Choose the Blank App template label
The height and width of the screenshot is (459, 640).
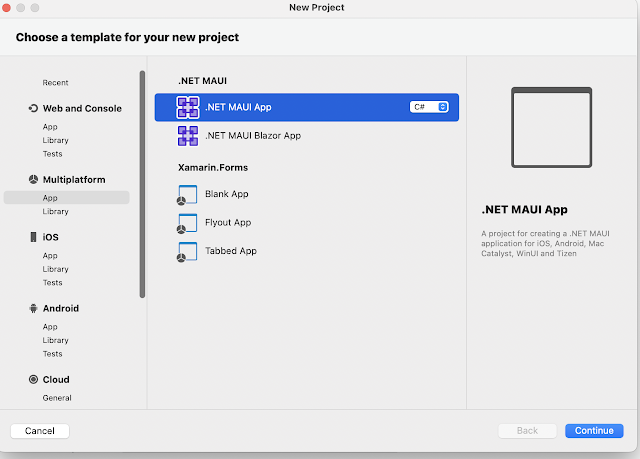227,194
